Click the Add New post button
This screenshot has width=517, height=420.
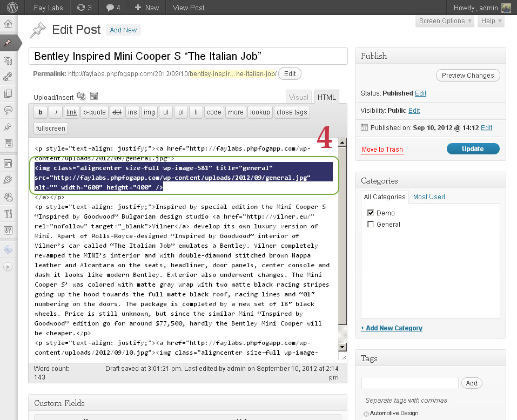coord(123,30)
